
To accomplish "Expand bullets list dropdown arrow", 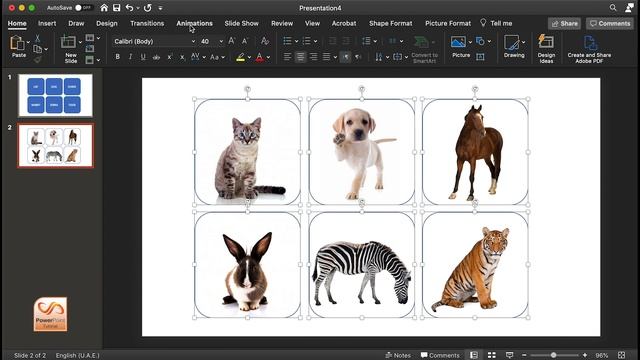I will coord(296,41).
